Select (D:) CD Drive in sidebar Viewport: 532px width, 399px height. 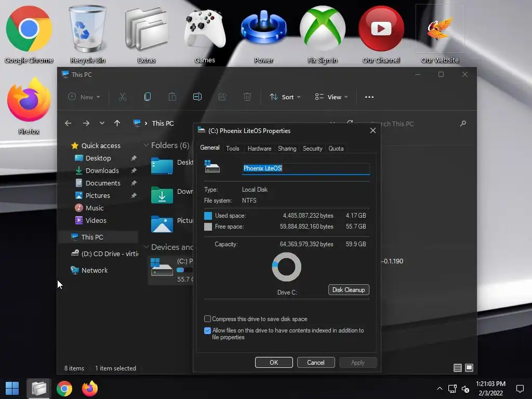tap(104, 254)
